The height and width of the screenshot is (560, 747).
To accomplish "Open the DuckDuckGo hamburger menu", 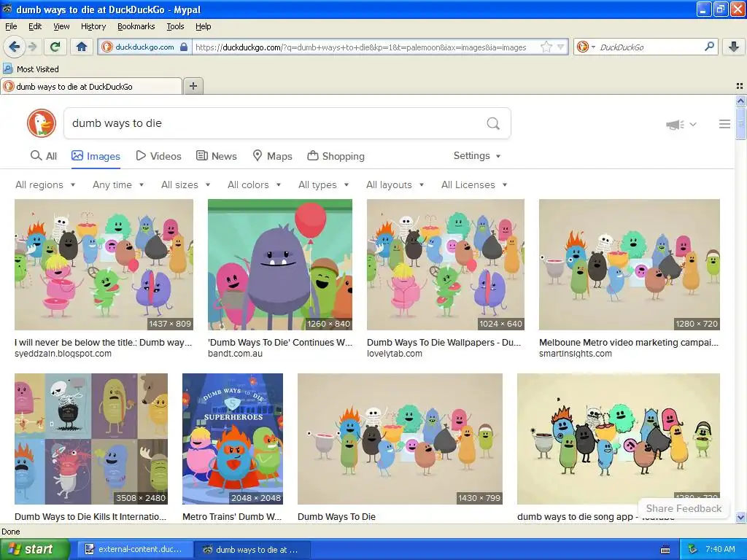I will [x=724, y=124].
